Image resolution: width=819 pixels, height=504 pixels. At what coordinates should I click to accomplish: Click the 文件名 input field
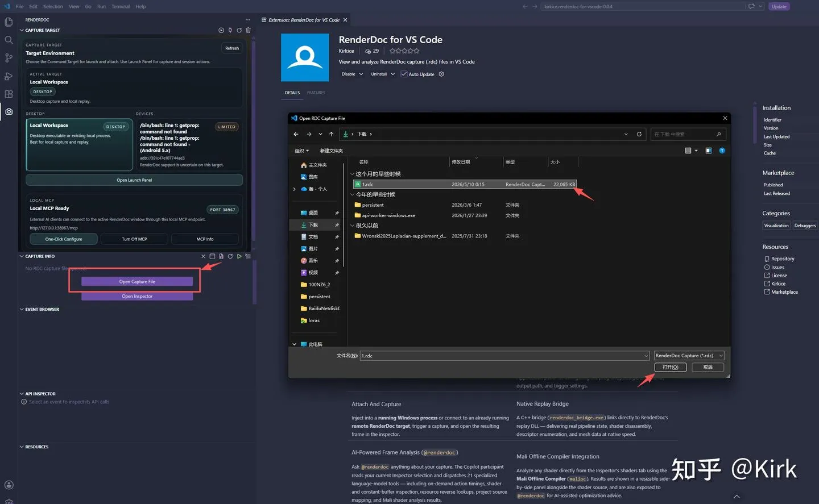coord(504,356)
